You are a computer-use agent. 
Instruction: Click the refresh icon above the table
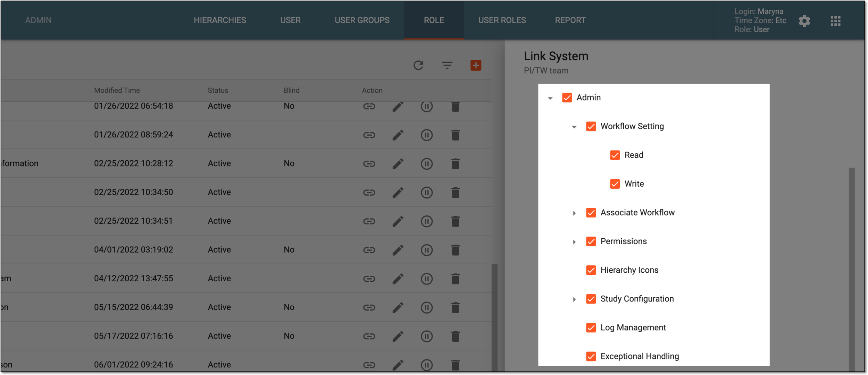418,65
